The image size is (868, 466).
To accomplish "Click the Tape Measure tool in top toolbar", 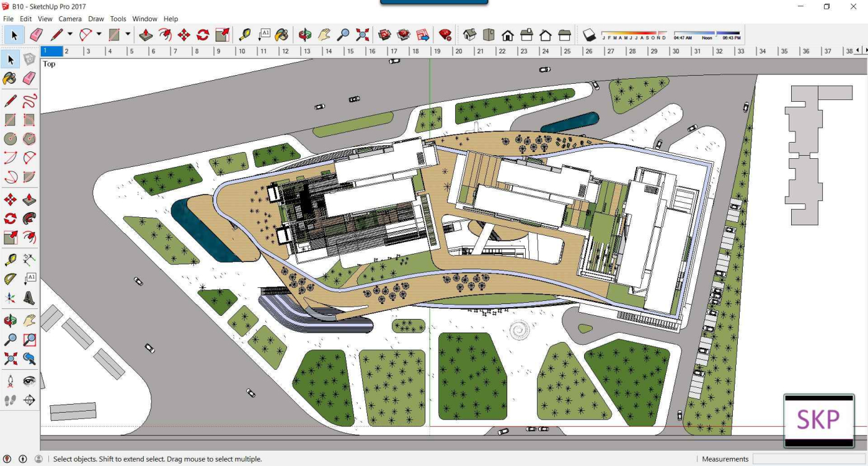I will click(245, 35).
